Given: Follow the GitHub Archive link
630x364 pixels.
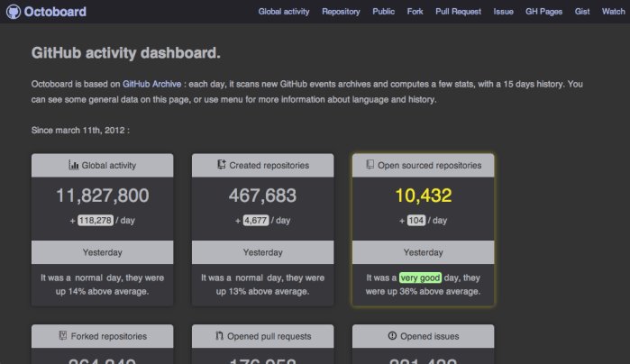Looking at the screenshot, I should [x=153, y=84].
